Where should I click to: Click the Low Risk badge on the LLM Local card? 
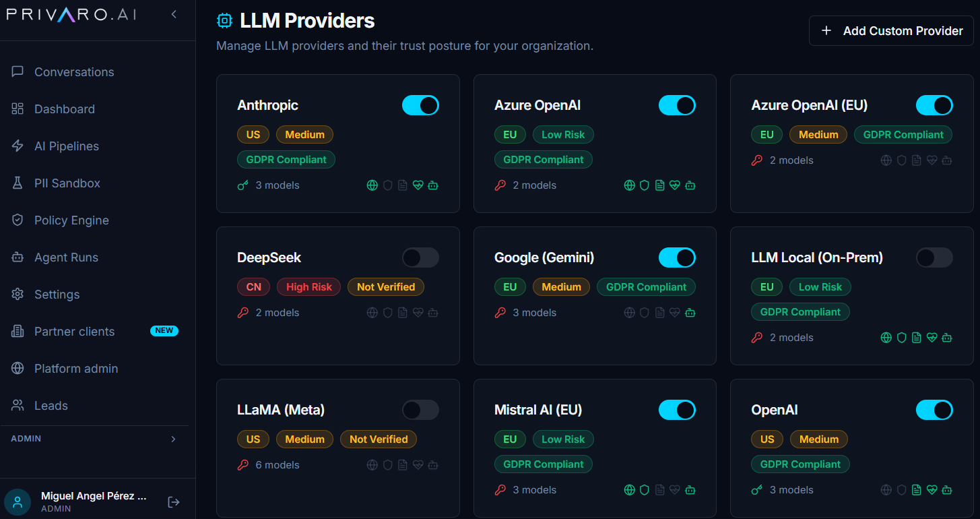(820, 287)
